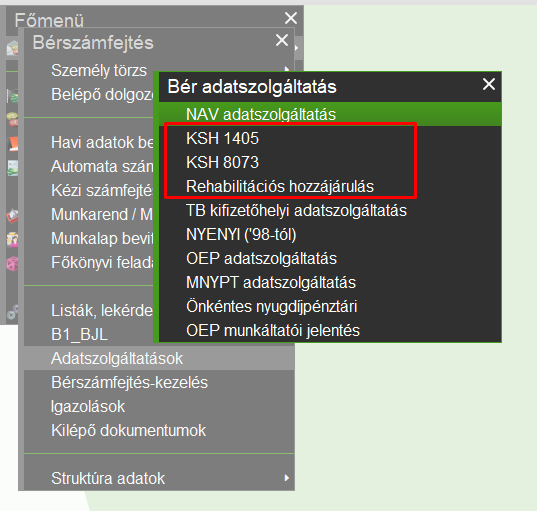This screenshot has width=537, height=511.
Task: Open Személy törzs submenu
Action: point(99,71)
